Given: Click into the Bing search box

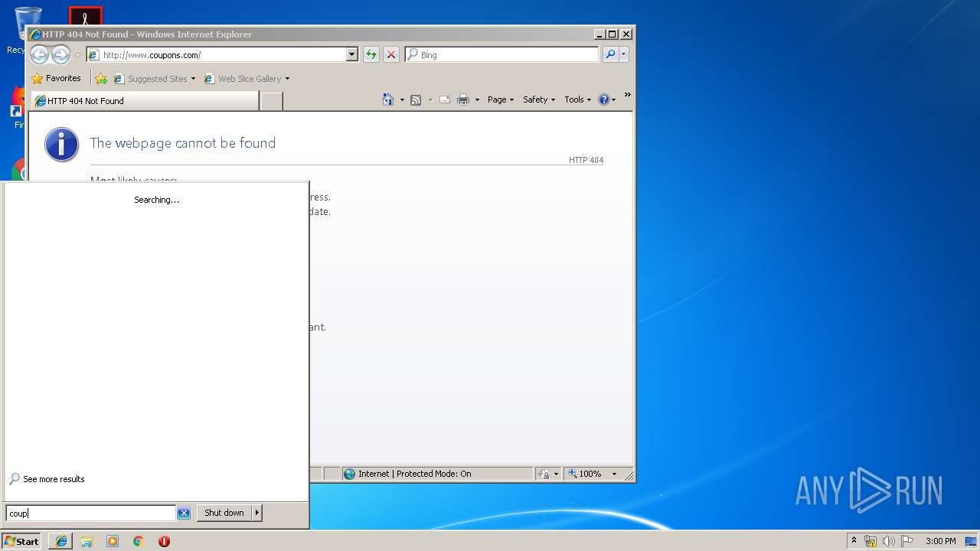Looking at the screenshot, I should pos(502,54).
